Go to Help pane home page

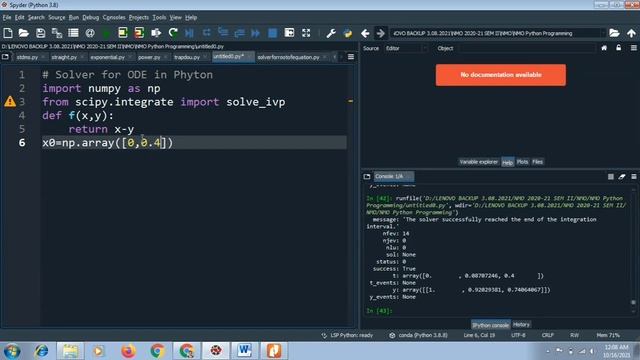pos(604,48)
